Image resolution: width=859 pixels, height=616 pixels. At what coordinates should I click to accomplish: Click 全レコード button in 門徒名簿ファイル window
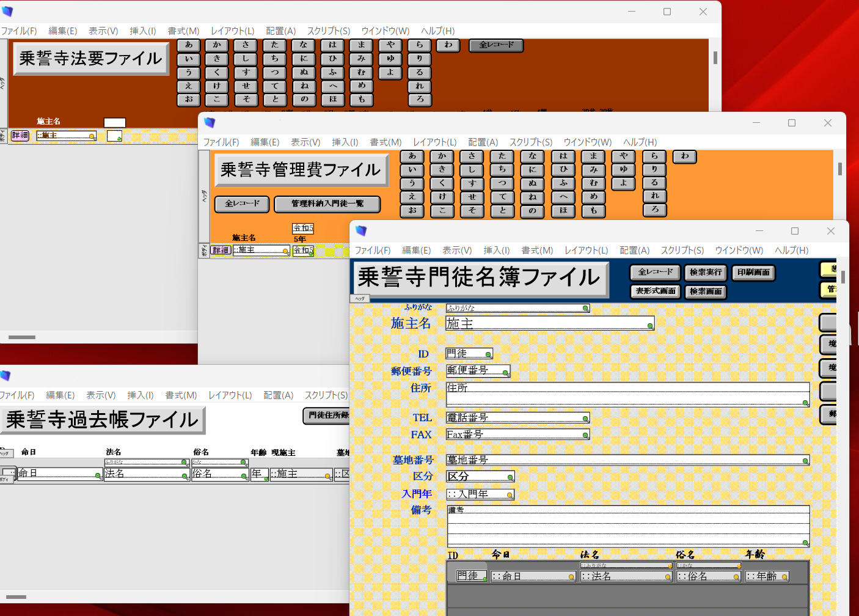655,273
